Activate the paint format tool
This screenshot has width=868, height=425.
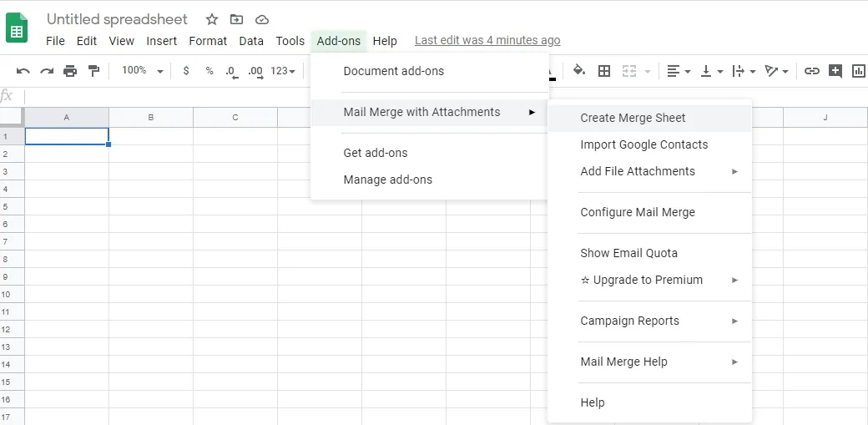[93, 70]
